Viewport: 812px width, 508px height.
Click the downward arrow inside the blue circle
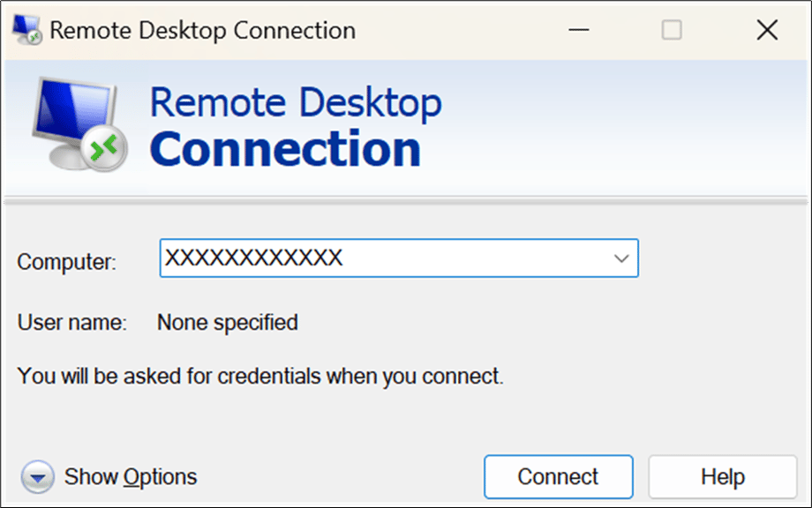(x=37, y=476)
